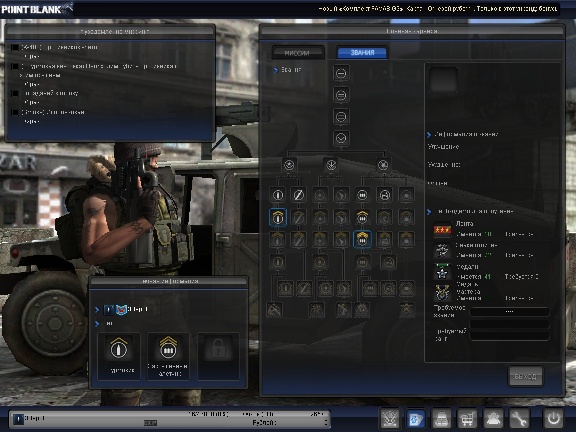
Task: Expand the first blue-arrow section in the details panel
Action: 429,135
